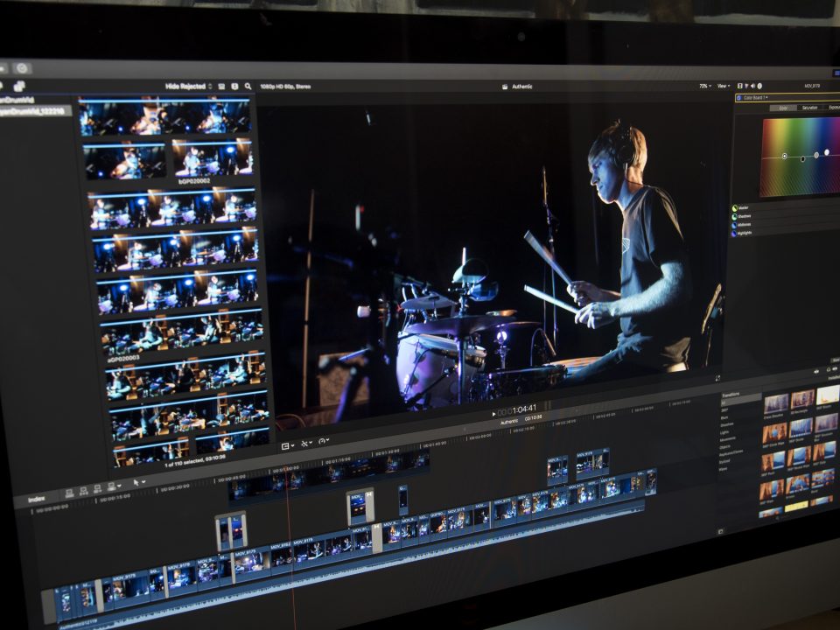Select the first DrumVid event in sidebar
The width and height of the screenshot is (840, 630).
click(x=17, y=100)
